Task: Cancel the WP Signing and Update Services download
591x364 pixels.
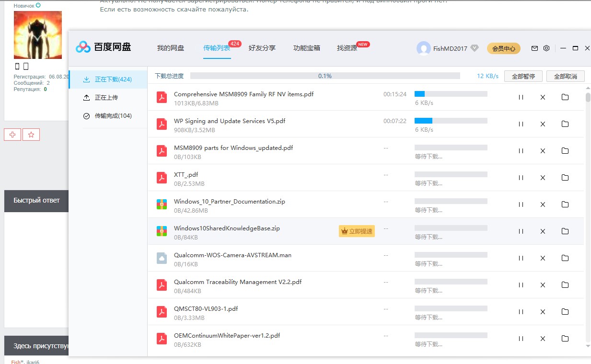Action: click(x=543, y=124)
